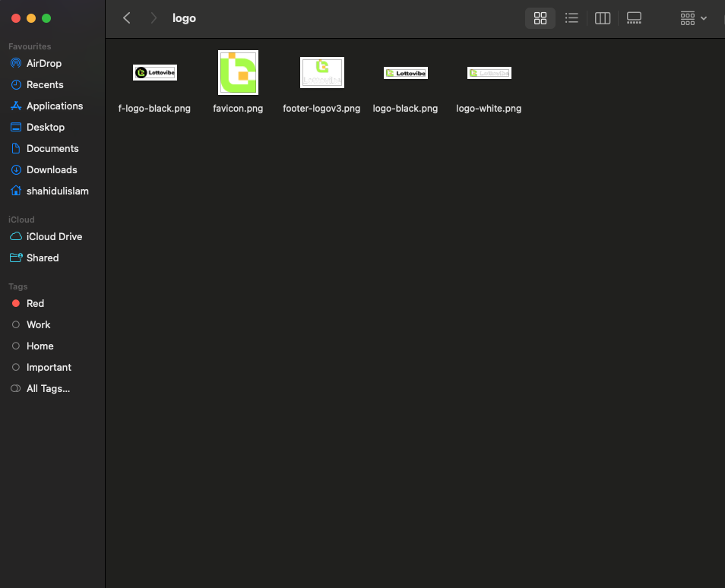Click the favicon.png file name
Screen dimensions: 725x588
tap(238, 109)
